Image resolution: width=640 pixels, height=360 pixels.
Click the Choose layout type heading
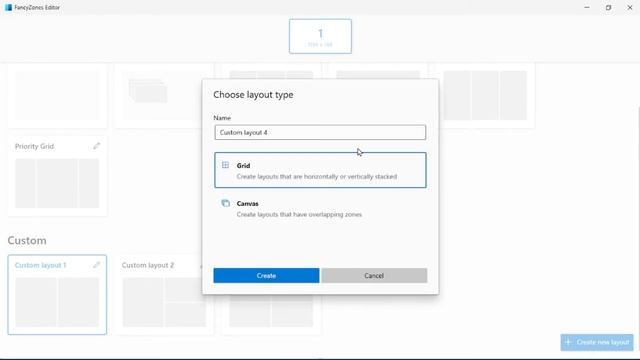pyautogui.click(x=253, y=95)
